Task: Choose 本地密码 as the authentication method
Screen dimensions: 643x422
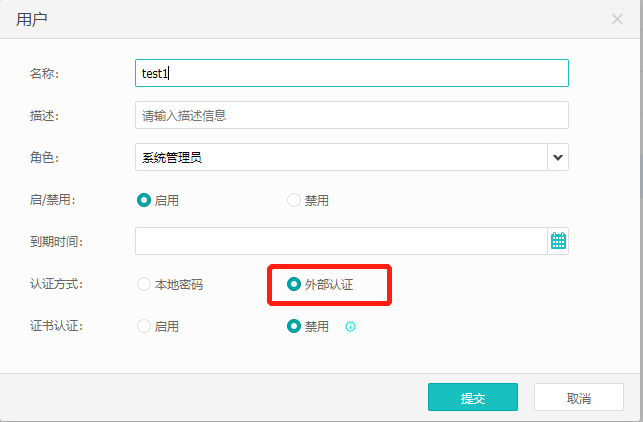Action: [x=144, y=284]
